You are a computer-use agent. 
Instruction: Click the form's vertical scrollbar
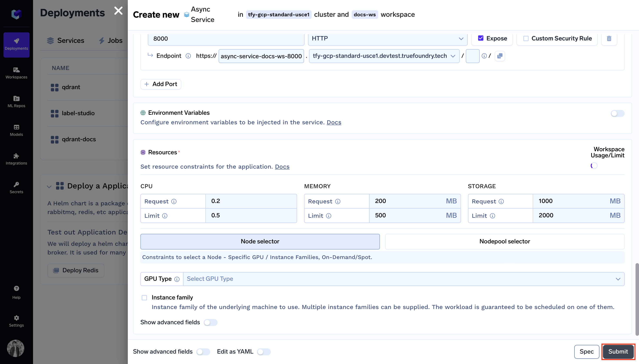tap(637, 299)
